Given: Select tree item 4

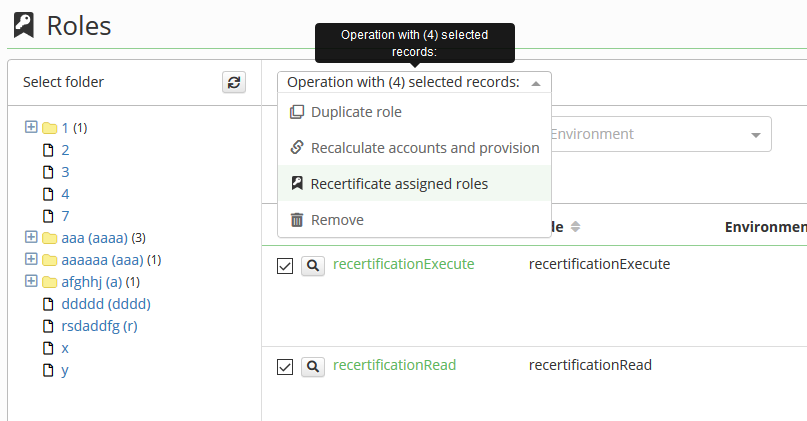Looking at the screenshot, I should point(65,195).
